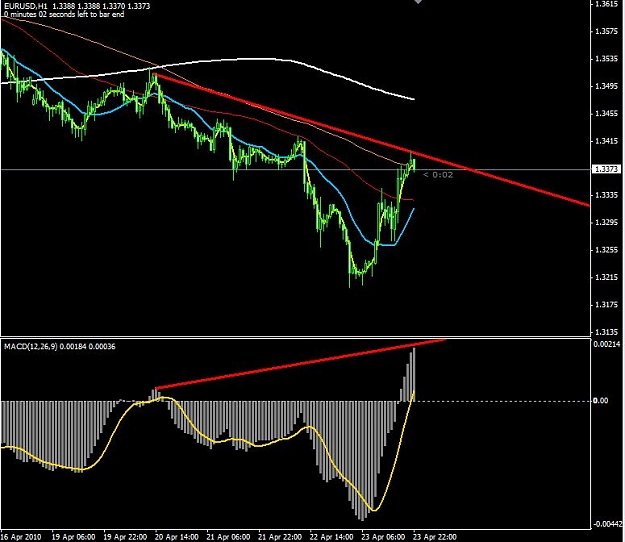Click the 1.3175 price axis label
Viewport: 625px width, 542px height.
point(606,304)
